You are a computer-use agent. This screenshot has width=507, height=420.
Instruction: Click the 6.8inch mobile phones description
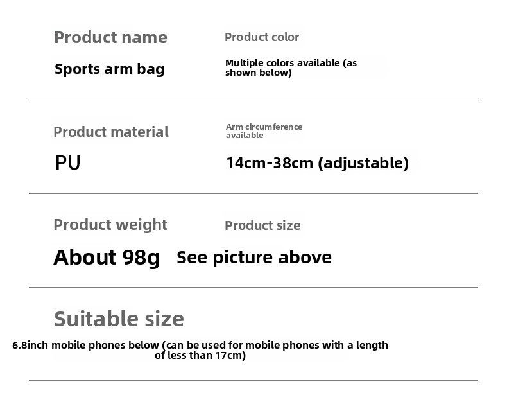tap(200, 350)
